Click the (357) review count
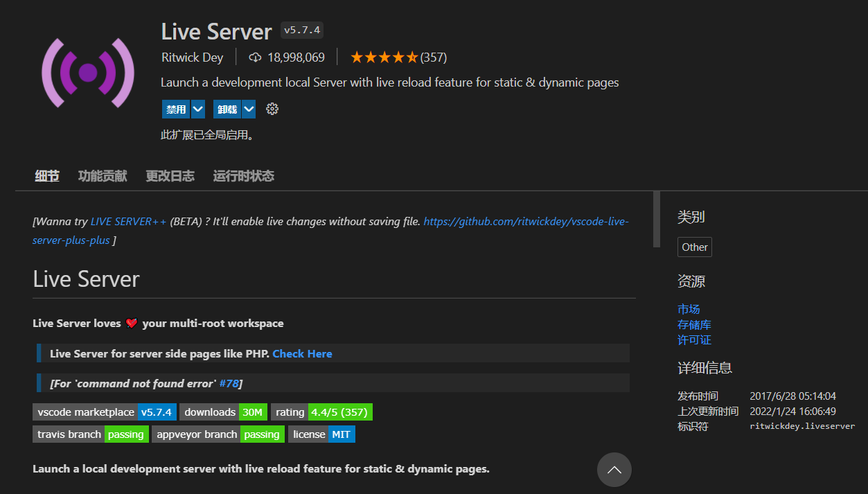Image resolution: width=868 pixels, height=494 pixels. pos(434,58)
